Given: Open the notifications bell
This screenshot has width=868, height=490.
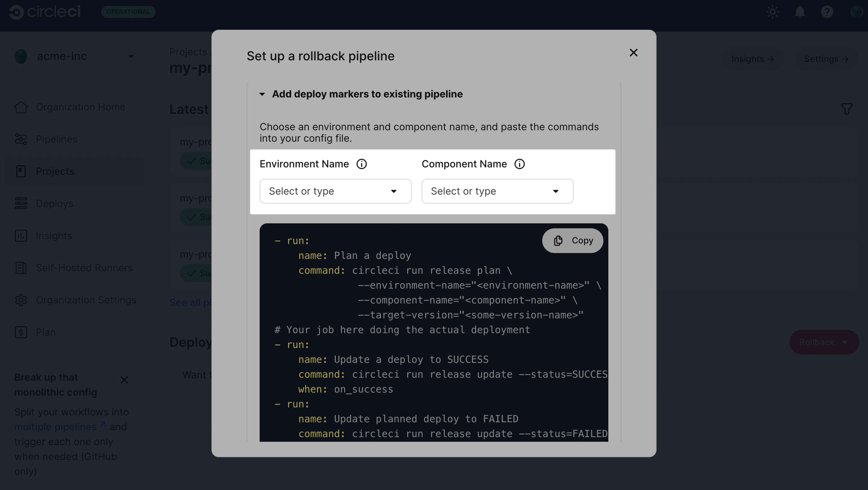Looking at the screenshot, I should [800, 12].
